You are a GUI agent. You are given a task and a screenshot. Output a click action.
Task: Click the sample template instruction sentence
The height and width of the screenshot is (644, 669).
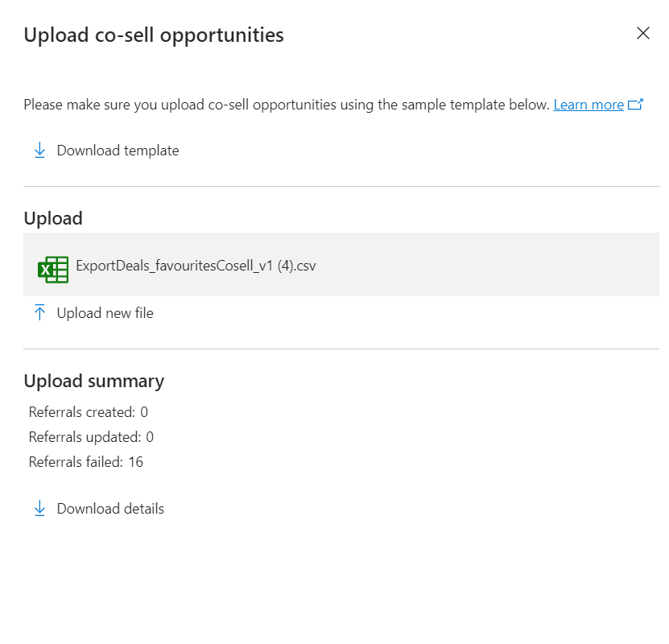click(287, 105)
